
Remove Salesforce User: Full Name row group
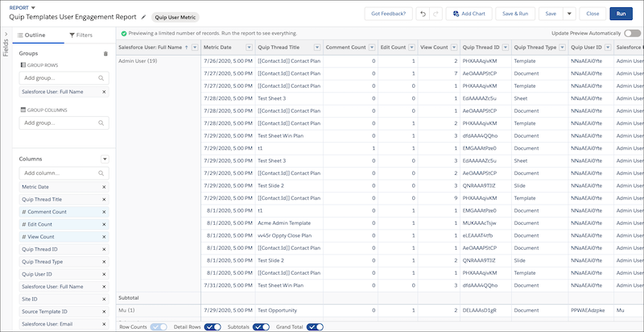[x=104, y=92]
